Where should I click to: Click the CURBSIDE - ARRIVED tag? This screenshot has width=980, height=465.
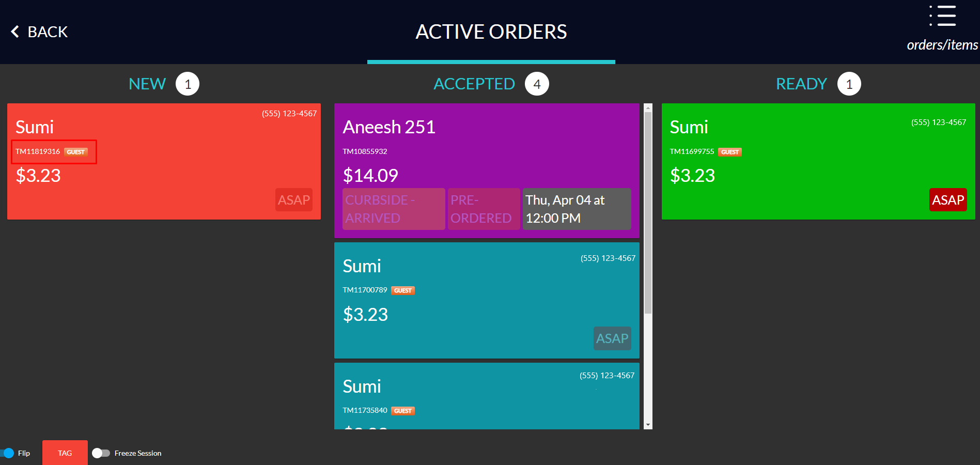pos(394,209)
